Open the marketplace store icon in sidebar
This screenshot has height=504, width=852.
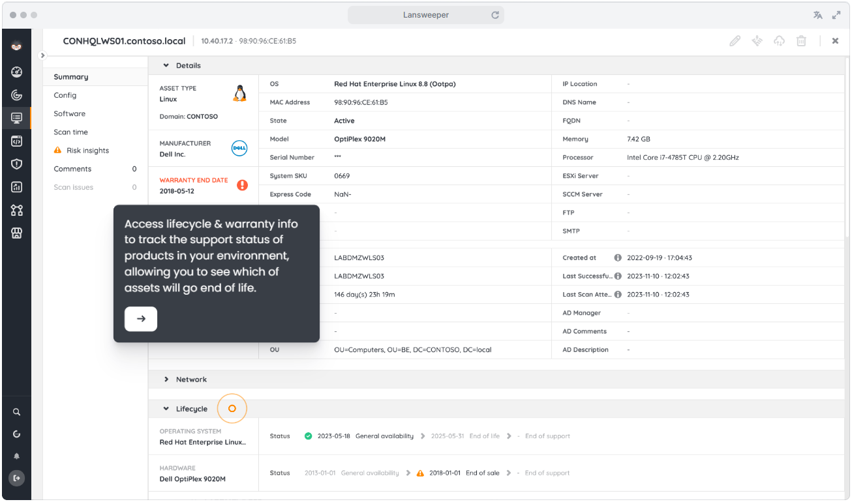coord(17,233)
